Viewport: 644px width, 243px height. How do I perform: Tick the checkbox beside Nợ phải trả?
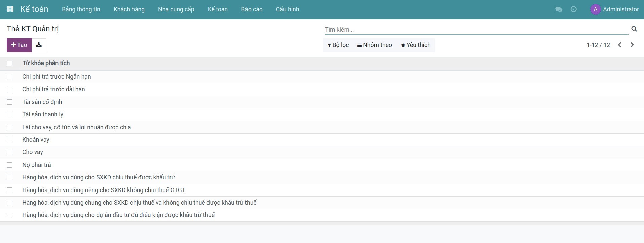(9, 165)
